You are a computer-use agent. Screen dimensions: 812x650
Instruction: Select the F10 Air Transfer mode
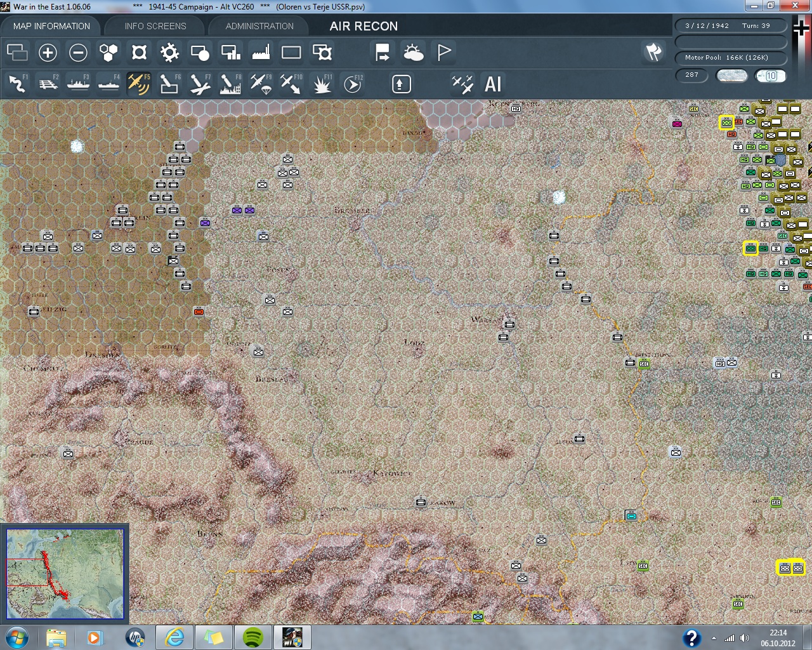coord(291,84)
